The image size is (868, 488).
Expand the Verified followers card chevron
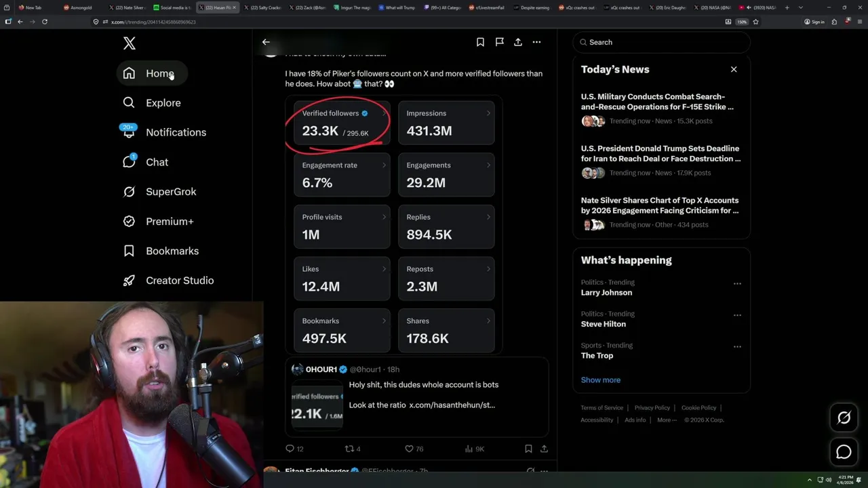384,113
